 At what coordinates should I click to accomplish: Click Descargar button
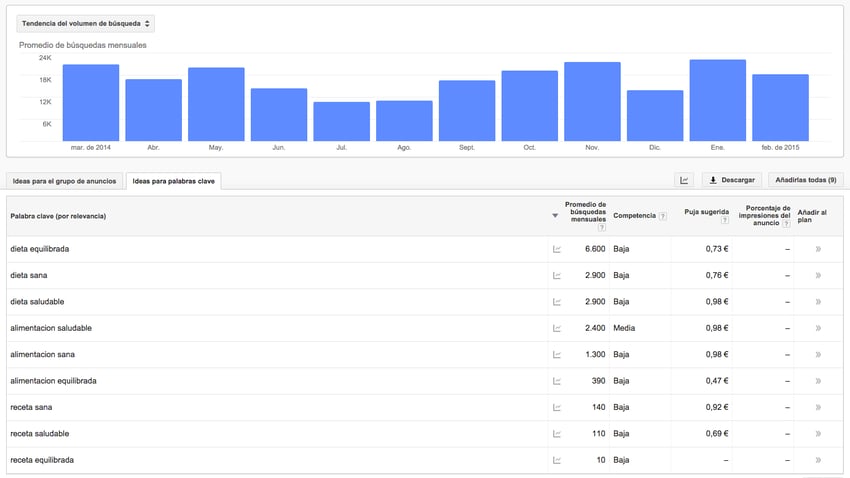tap(732, 180)
